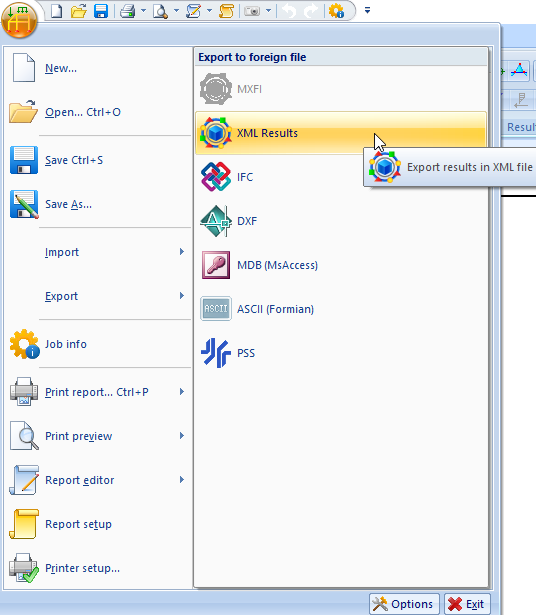Click the MsAccess key icon
536x615 pixels.
coord(216,265)
